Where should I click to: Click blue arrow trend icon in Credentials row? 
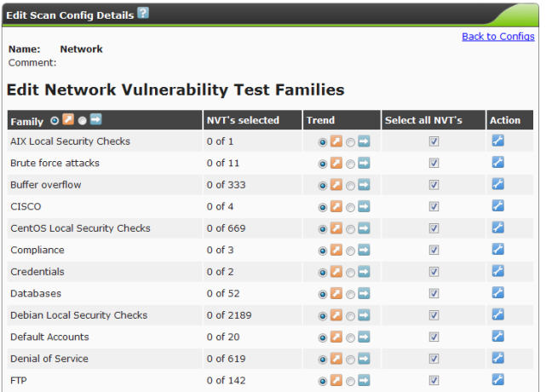[x=364, y=272]
